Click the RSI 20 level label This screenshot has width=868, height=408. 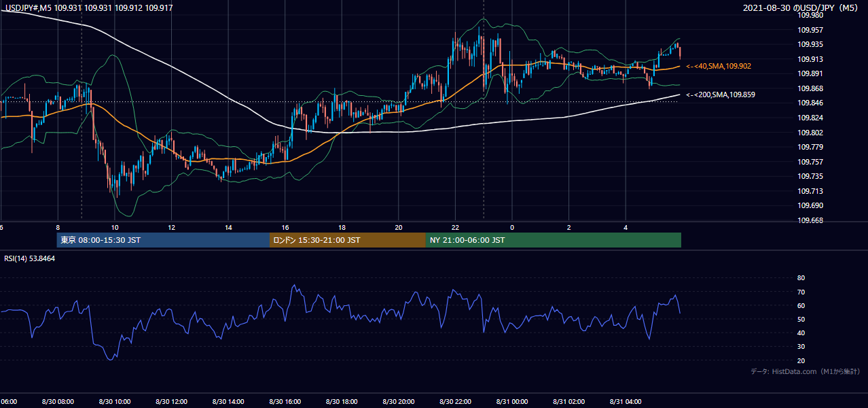tap(801, 361)
